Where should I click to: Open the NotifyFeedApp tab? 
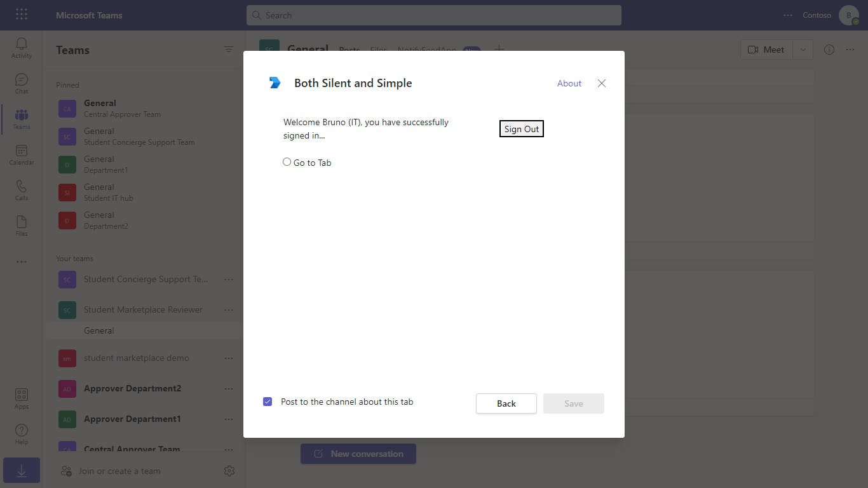[427, 50]
